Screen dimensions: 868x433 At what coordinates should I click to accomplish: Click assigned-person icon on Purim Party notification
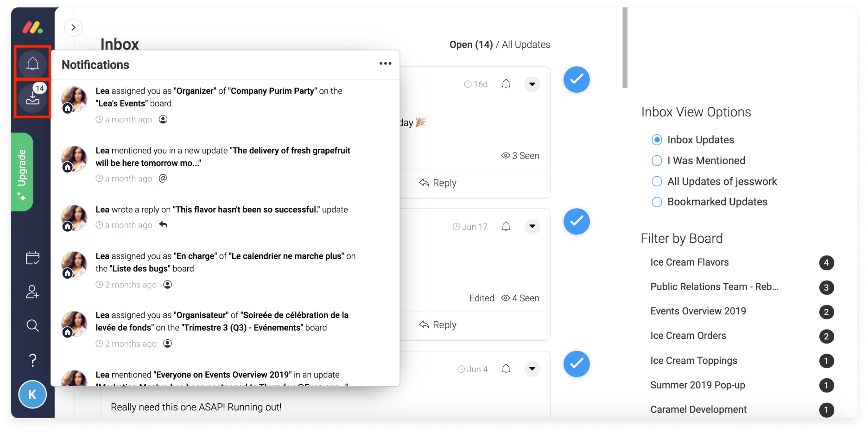pyautogui.click(x=163, y=119)
